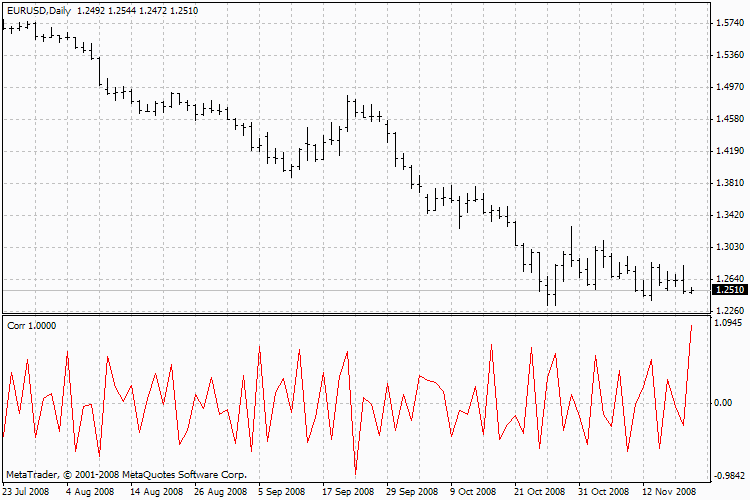The image size is (750, 500).
Task: Click the 1.2260 price axis label
Action: point(728,310)
